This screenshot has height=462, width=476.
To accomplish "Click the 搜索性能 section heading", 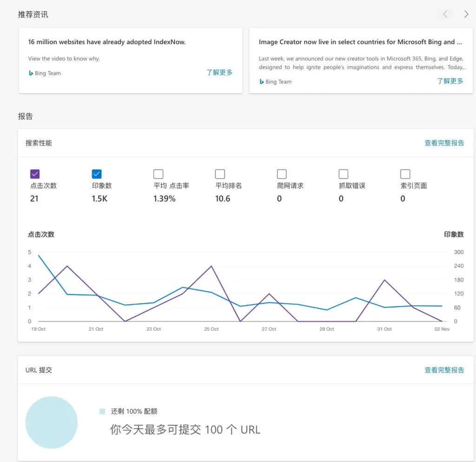I will coord(39,143).
